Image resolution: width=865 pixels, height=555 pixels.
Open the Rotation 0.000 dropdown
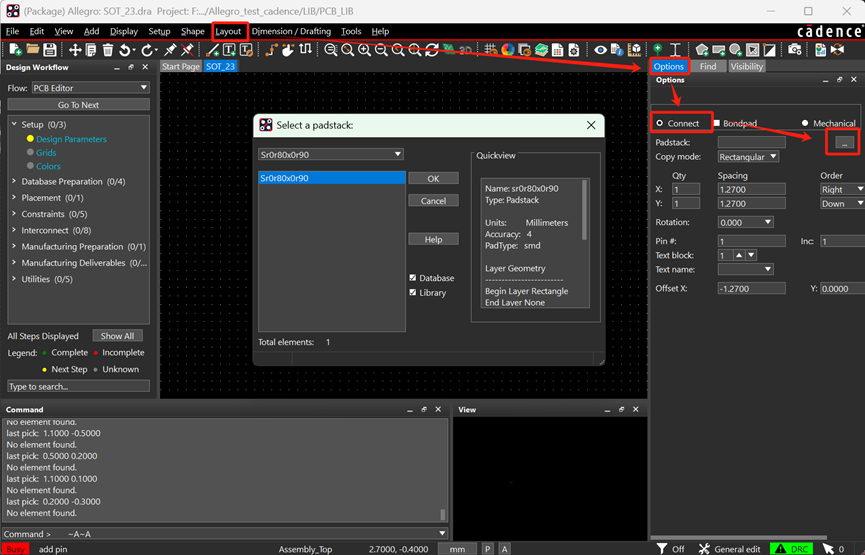click(746, 222)
